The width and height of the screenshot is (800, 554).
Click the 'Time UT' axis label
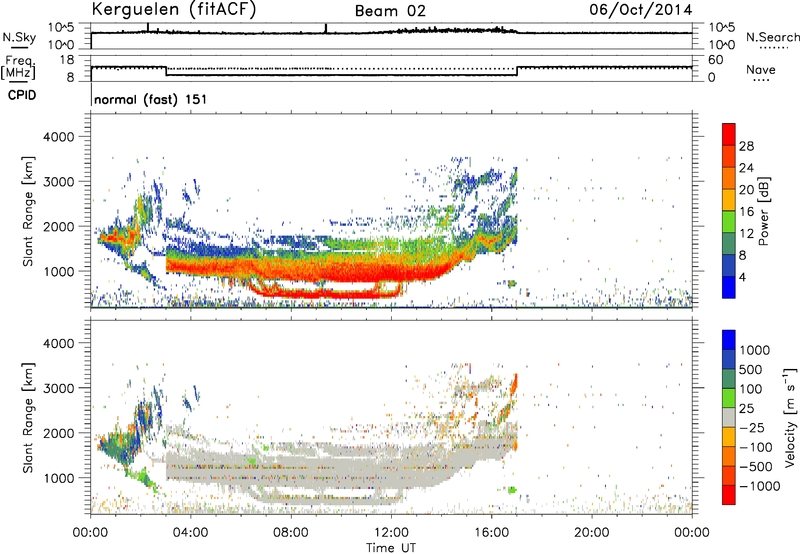point(391,547)
